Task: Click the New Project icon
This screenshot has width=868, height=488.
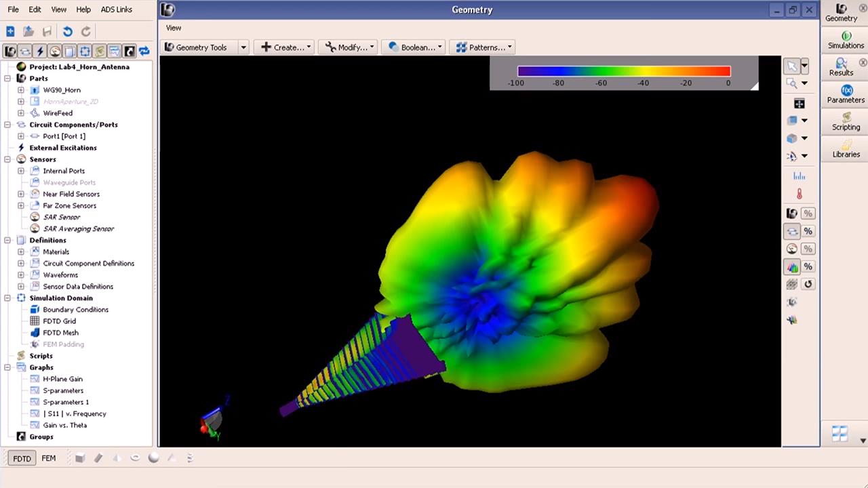Action: [10, 31]
